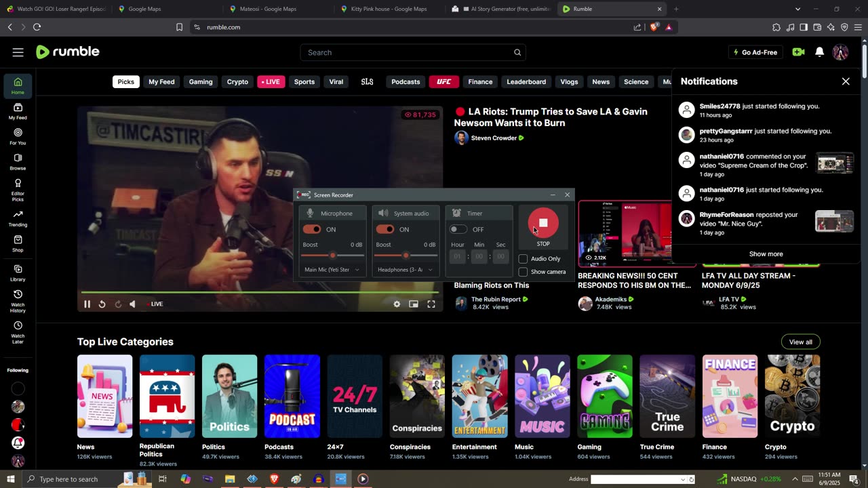Click the rewind button in the player
This screenshot has width=868, height=488.
(102, 304)
